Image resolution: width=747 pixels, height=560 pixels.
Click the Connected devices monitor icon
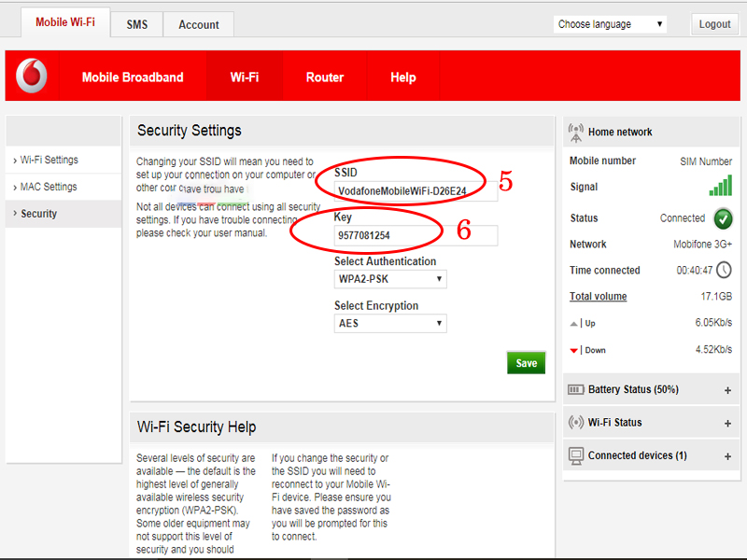point(576,456)
